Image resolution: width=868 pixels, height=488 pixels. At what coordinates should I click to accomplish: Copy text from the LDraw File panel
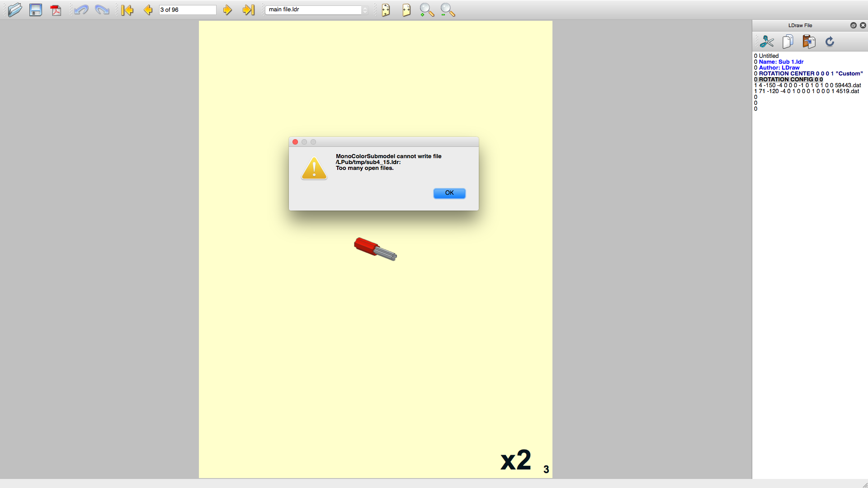(788, 41)
